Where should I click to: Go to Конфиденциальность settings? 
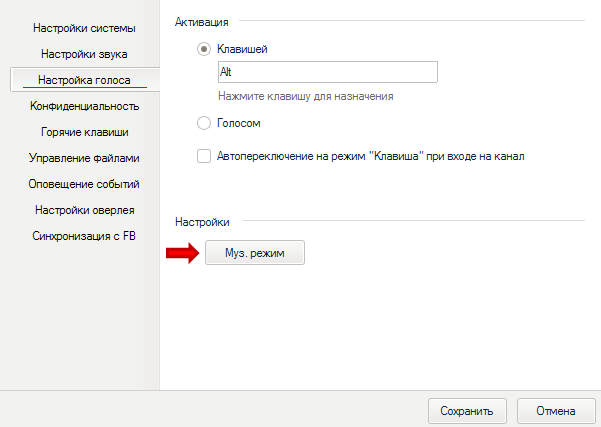click(x=84, y=106)
